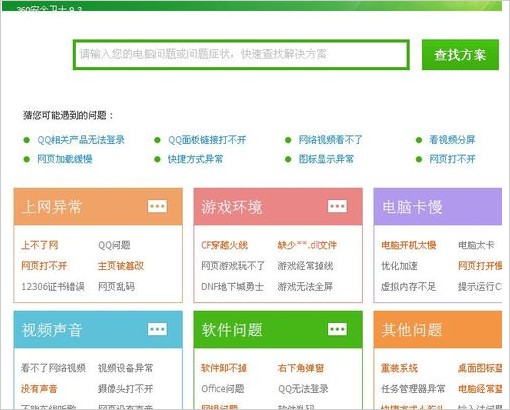Open the 网络视频看不了 suggestion link

tap(330, 140)
